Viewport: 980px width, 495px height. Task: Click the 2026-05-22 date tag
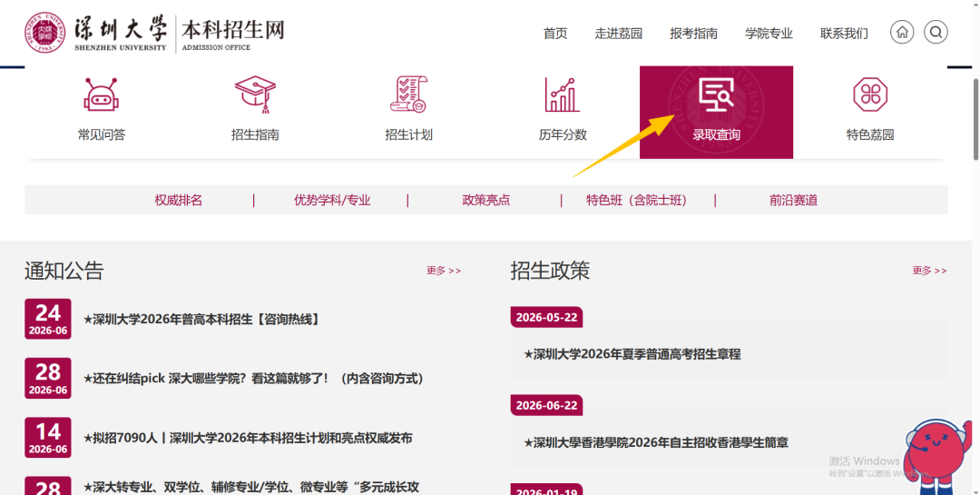[x=546, y=317]
